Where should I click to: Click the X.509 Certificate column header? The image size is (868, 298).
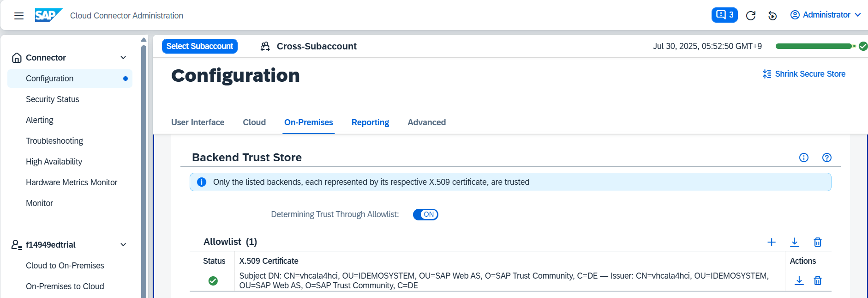tap(269, 261)
